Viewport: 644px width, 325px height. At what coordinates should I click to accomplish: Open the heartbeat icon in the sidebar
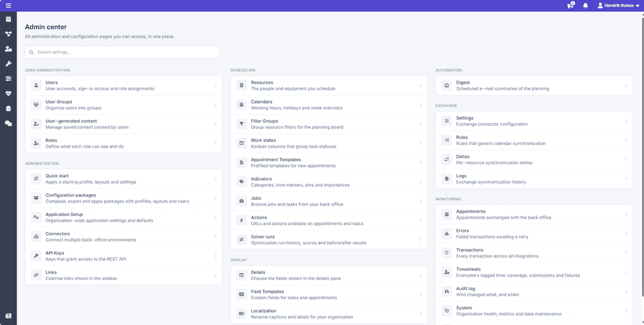8,94
